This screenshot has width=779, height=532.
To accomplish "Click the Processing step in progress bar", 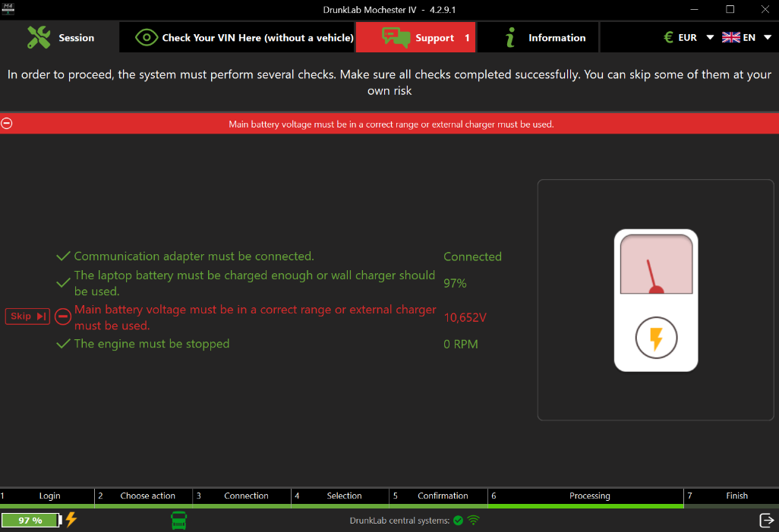I will (589, 496).
